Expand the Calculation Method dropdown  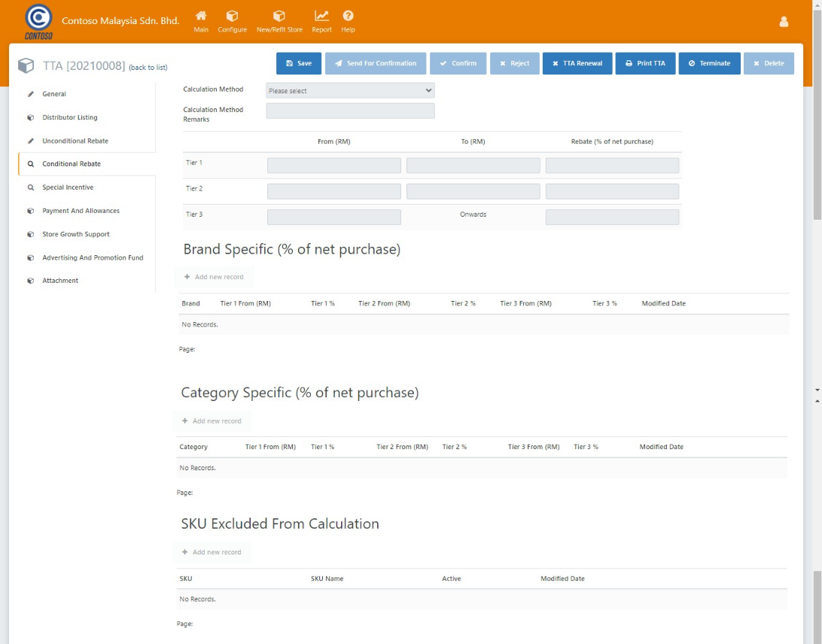350,91
